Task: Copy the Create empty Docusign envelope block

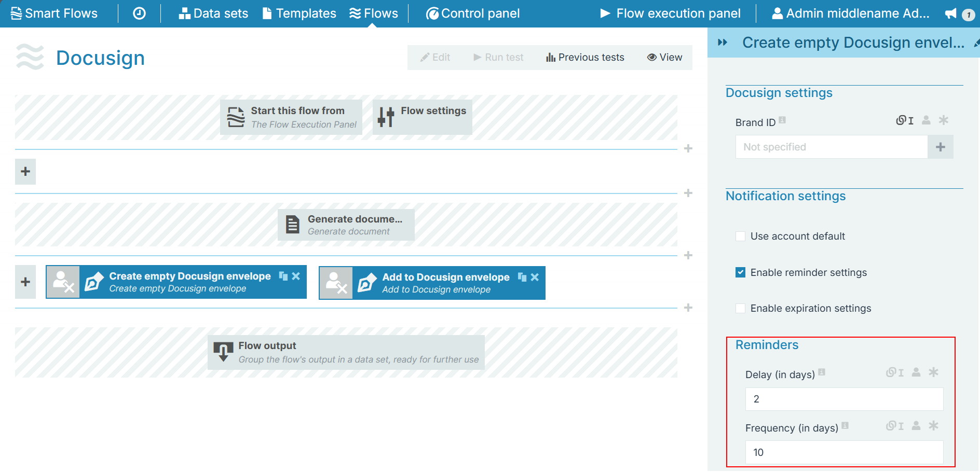Action: pos(283,276)
